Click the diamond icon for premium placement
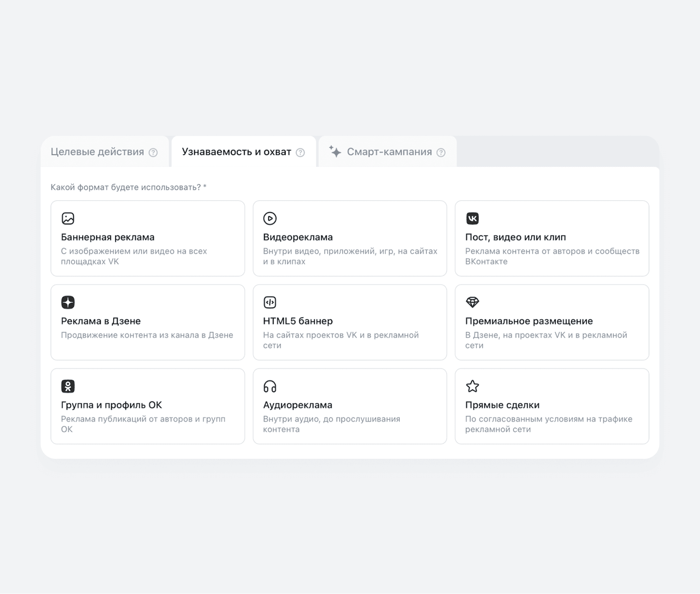700x594 pixels. pos(472,302)
